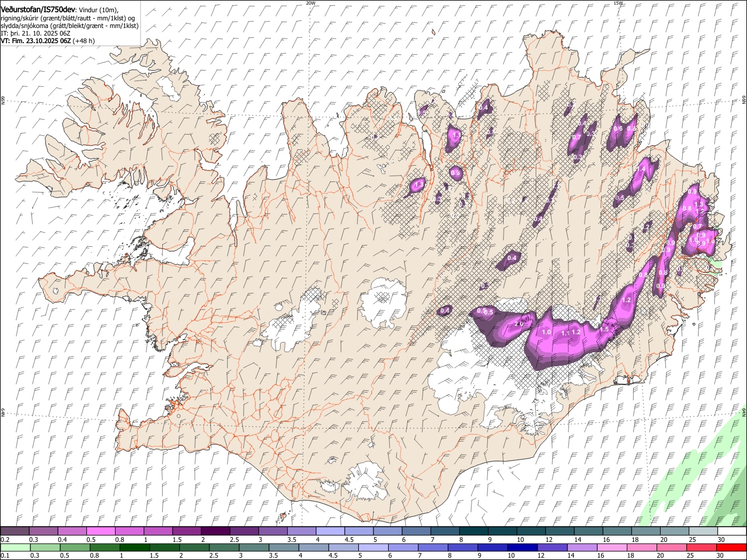Viewport: 747px width, 560px height.
Task: Select the IT: þri. 21. 10. 2025 06Z line
Action: click(35, 33)
